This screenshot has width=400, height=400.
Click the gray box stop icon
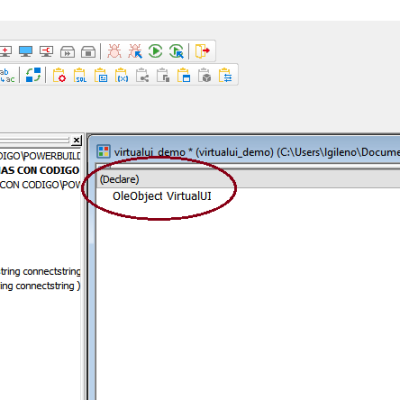click(x=88, y=52)
